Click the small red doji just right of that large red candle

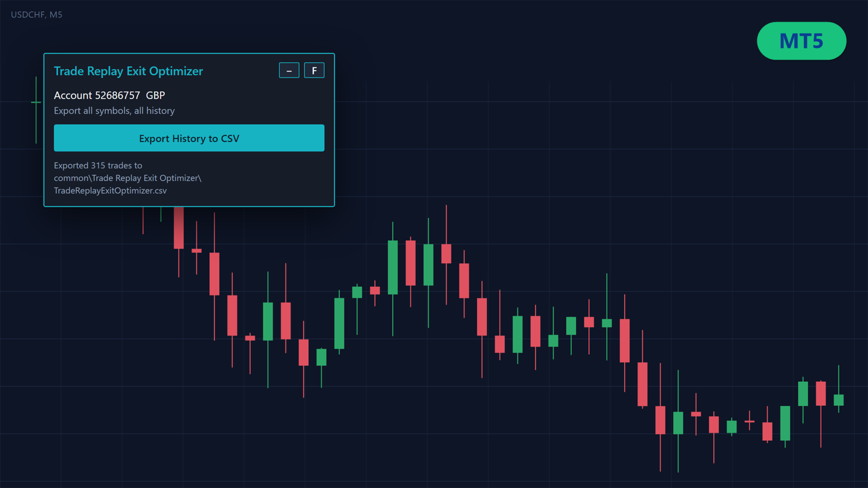click(197, 250)
